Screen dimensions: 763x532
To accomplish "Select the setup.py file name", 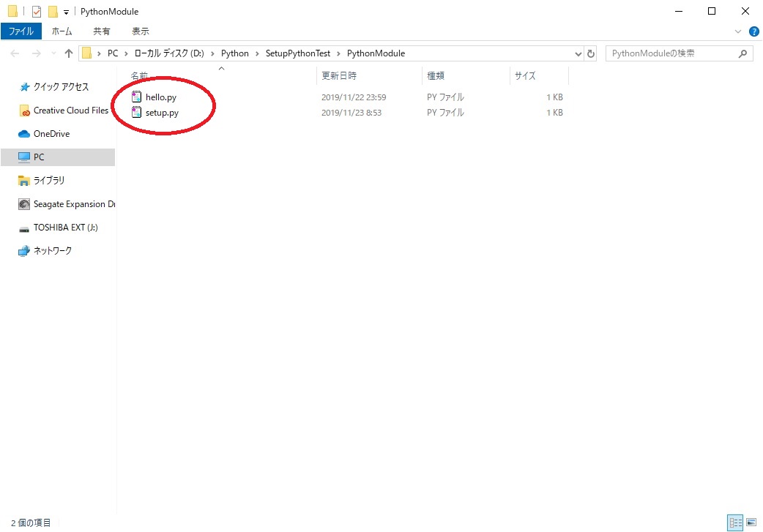I will point(162,113).
